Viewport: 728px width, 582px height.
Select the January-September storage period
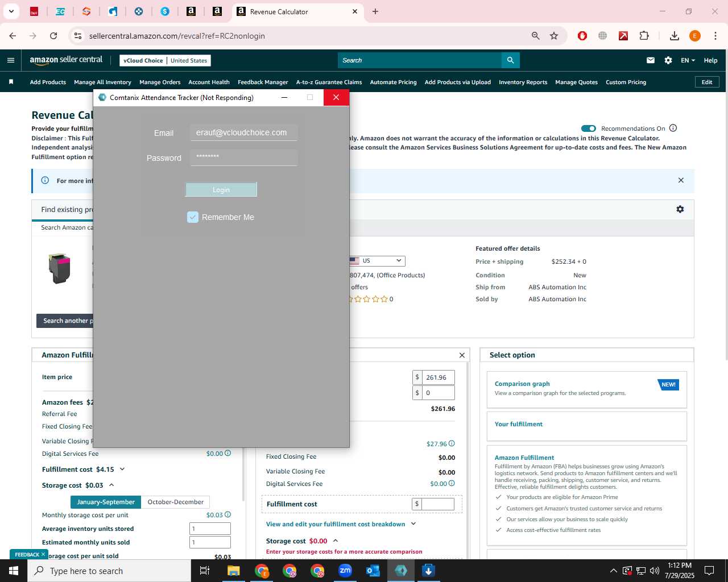[106, 502]
